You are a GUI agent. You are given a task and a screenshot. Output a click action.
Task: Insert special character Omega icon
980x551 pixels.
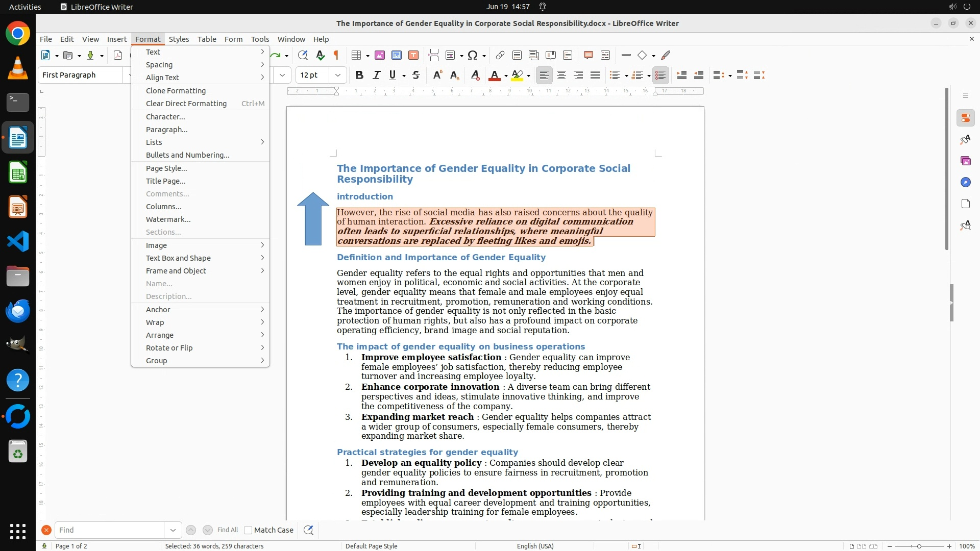point(473,55)
